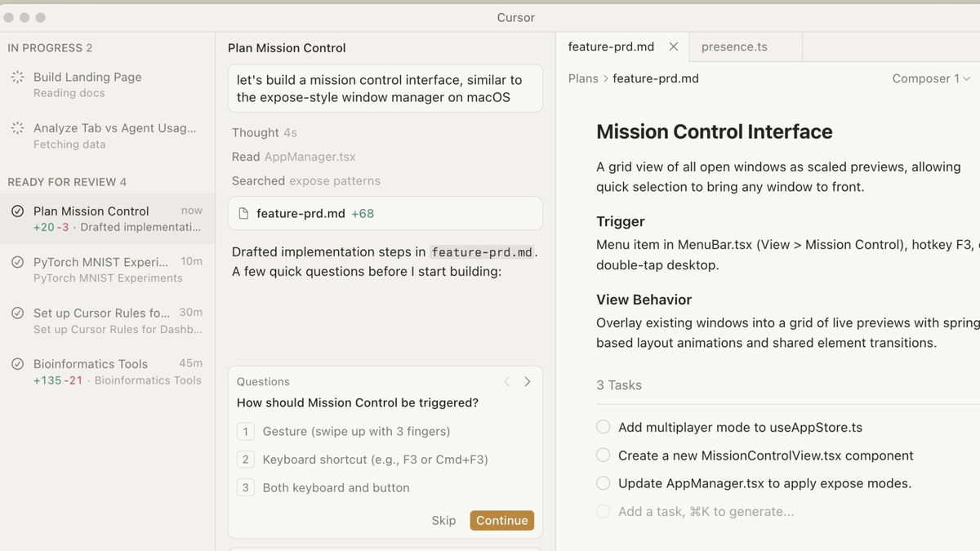Go to the next question with the right arrow

pyautogui.click(x=528, y=381)
